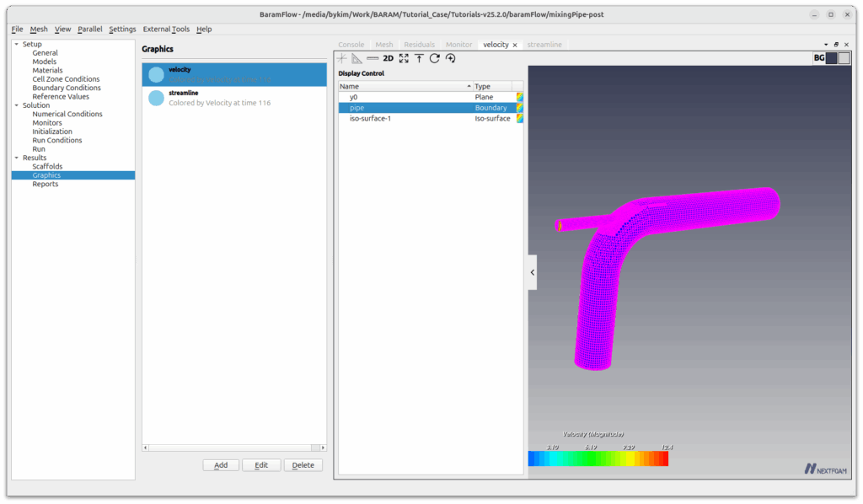Fit the model to the view
863x504 pixels.
pyautogui.click(x=404, y=58)
